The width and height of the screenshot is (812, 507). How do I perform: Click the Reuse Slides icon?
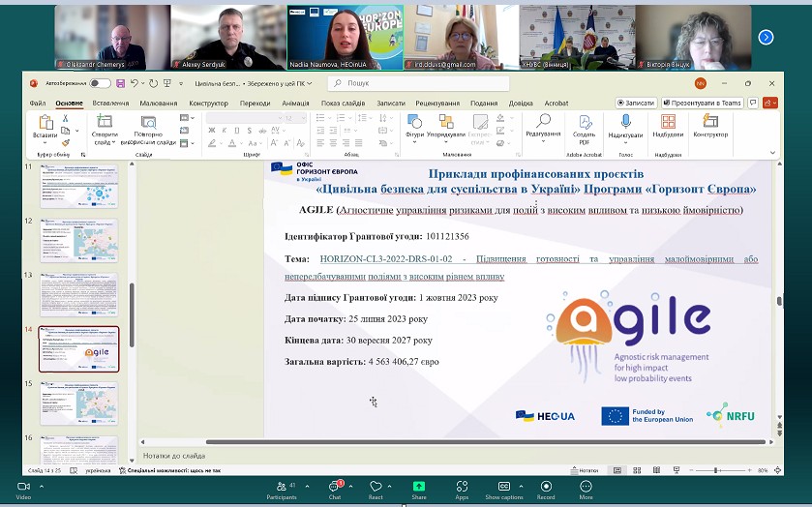149,122
